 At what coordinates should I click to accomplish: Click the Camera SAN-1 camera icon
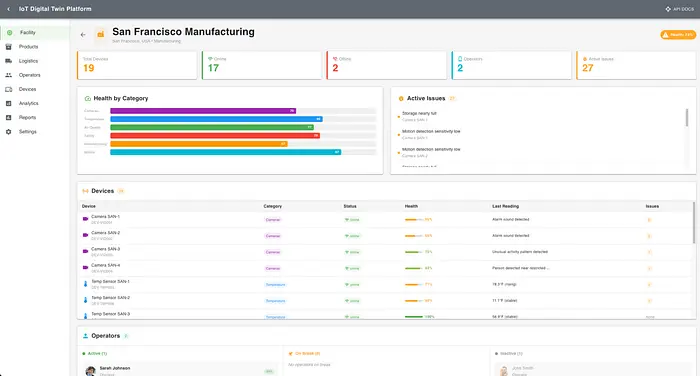[x=85, y=219]
